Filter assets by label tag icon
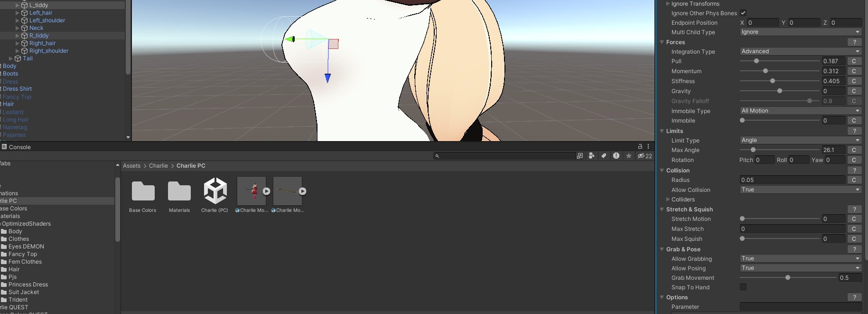The image size is (868, 314). (x=604, y=156)
